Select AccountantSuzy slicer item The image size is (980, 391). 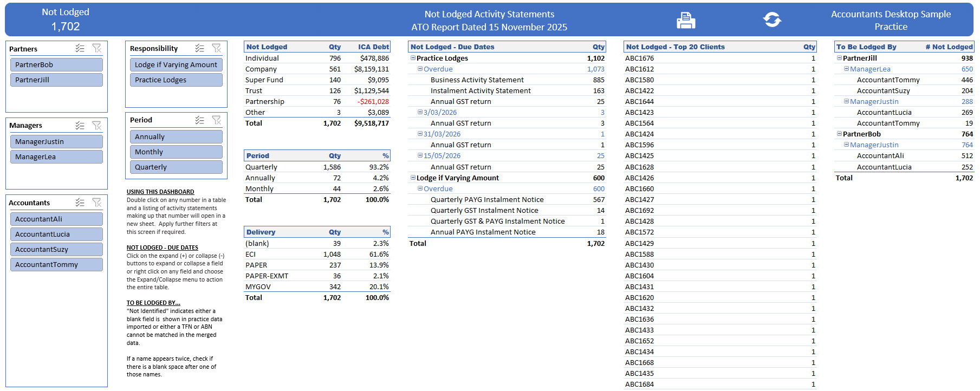[56, 249]
